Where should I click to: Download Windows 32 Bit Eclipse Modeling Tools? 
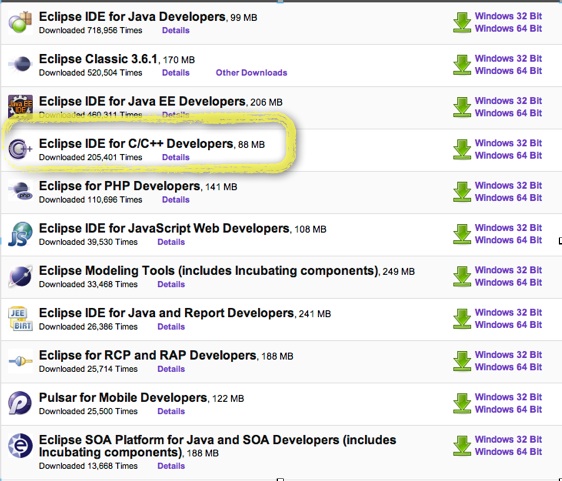508,270
